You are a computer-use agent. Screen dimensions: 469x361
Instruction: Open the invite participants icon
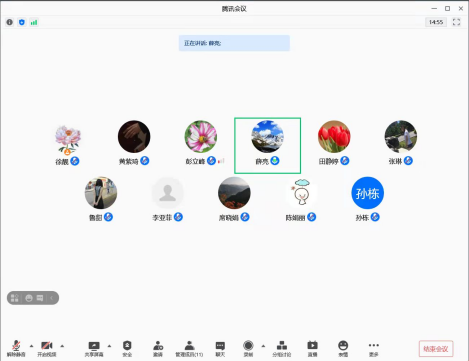158,348
